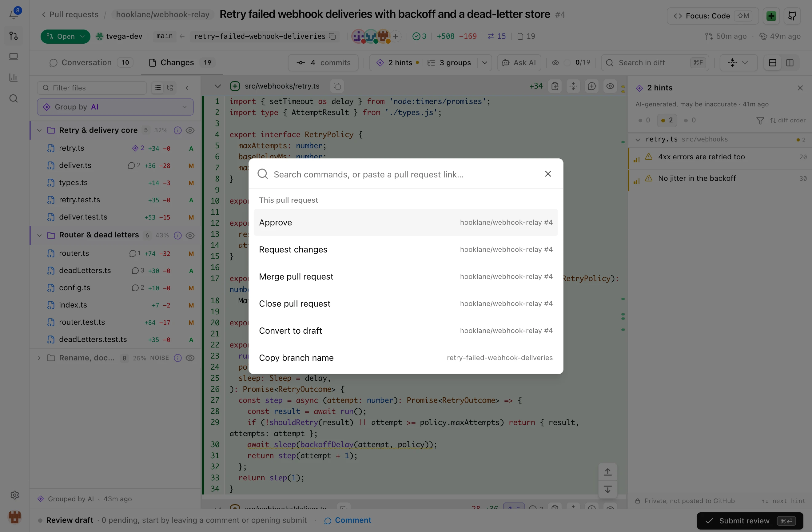Screen dimensions: 812x532
Task: Open search icon in left sidebar
Action: click(14, 99)
